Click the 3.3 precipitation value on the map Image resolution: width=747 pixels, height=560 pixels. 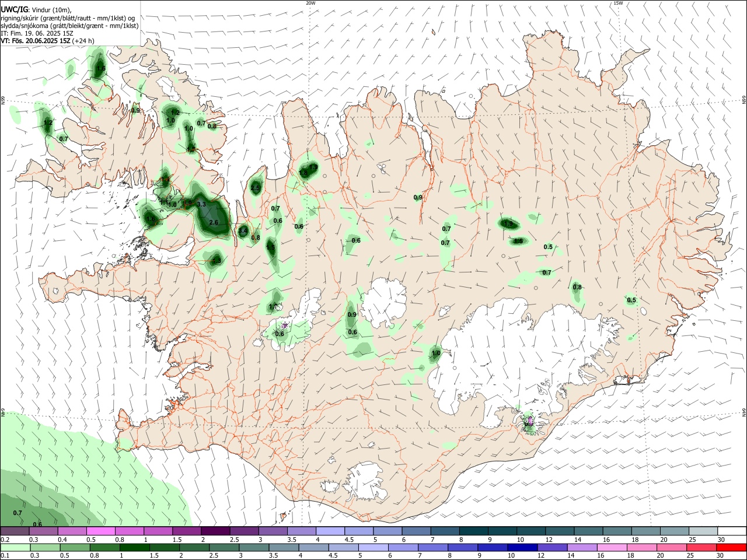tap(201, 204)
